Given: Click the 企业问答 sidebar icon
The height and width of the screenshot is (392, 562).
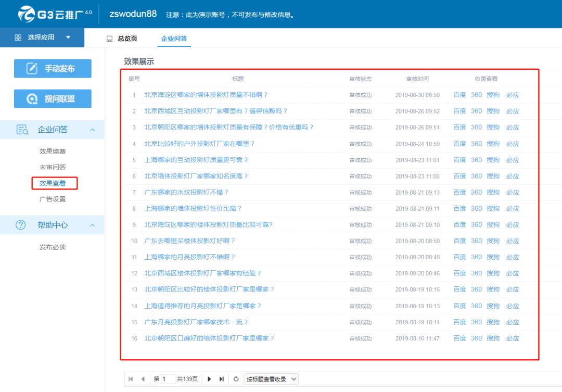Looking at the screenshot, I should (x=22, y=130).
